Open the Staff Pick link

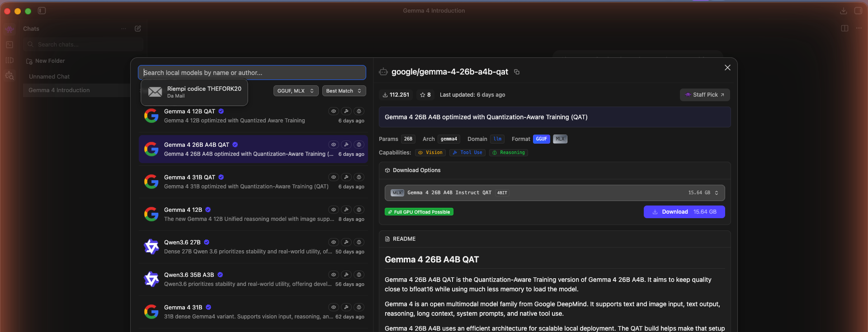tap(705, 95)
